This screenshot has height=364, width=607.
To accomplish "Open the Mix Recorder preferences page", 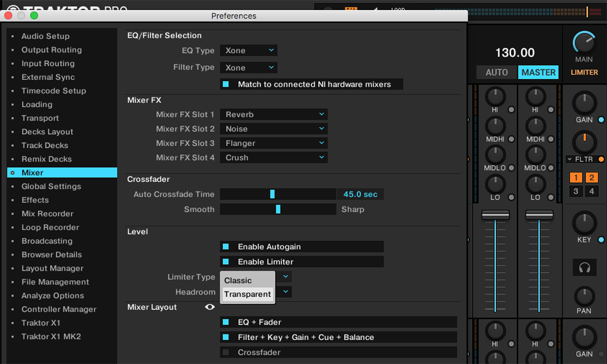I will (x=48, y=214).
